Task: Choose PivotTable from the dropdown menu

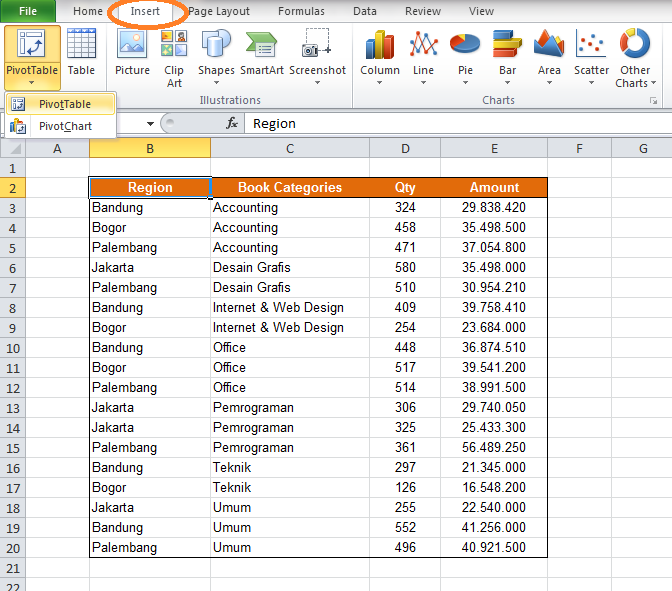Action: click(x=60, y=104)
